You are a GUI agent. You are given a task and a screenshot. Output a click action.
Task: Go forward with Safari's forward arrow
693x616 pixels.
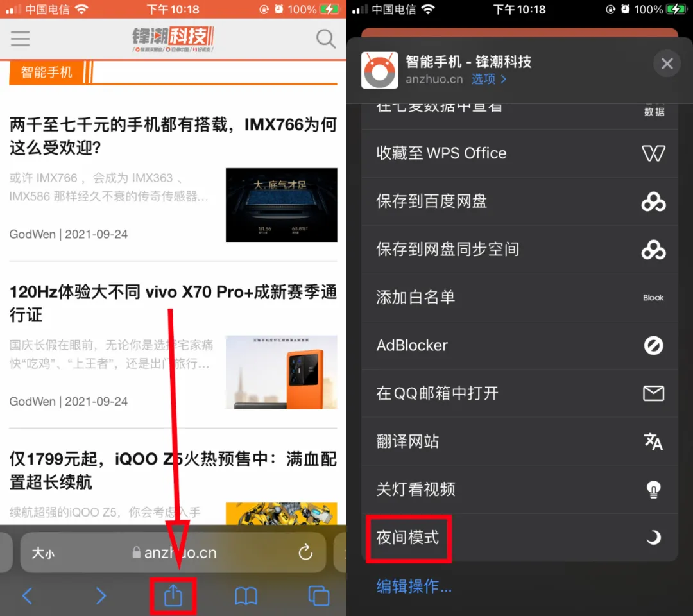[101, 596]
